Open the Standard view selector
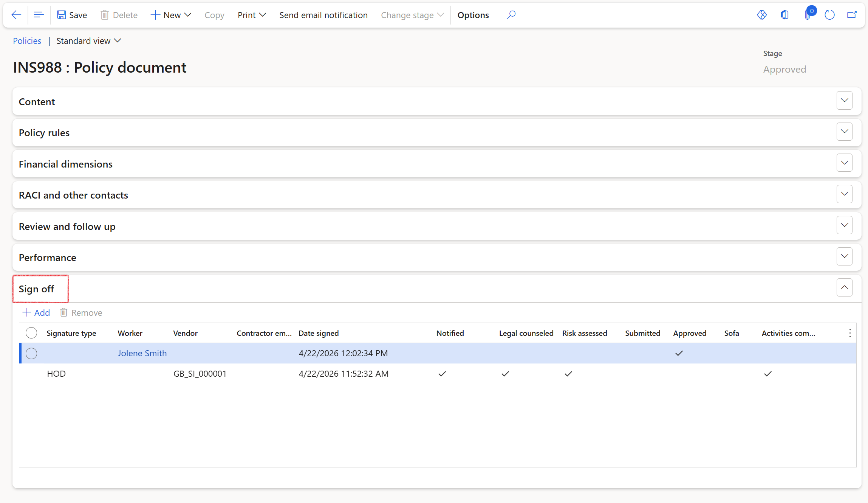The image size is (868, 503). click(x=89, y=41)
